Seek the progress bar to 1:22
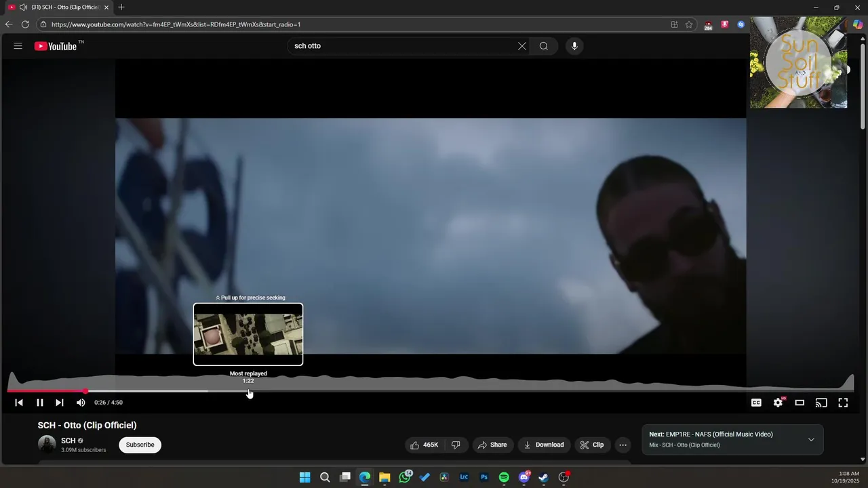868x488 pixels. [x=248, y=391]
